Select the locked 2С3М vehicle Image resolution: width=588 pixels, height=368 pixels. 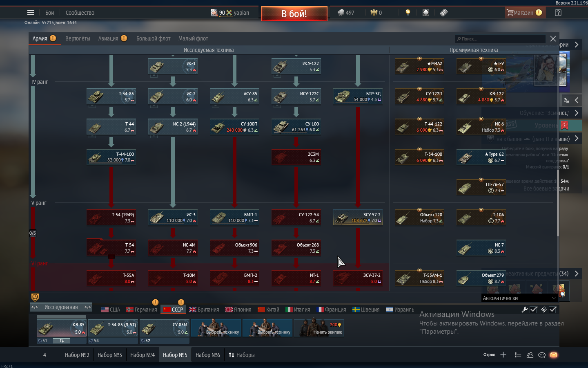[296, 157]
